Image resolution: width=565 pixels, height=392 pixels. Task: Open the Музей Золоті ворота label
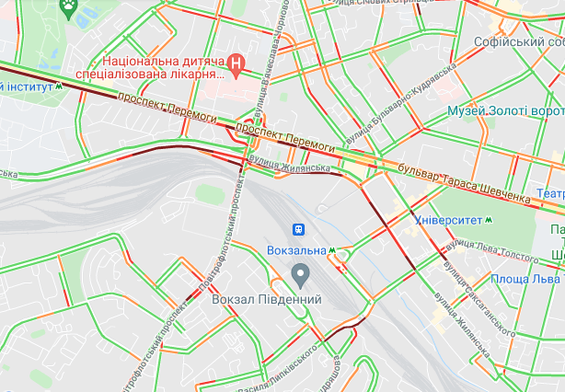(506, 111)
